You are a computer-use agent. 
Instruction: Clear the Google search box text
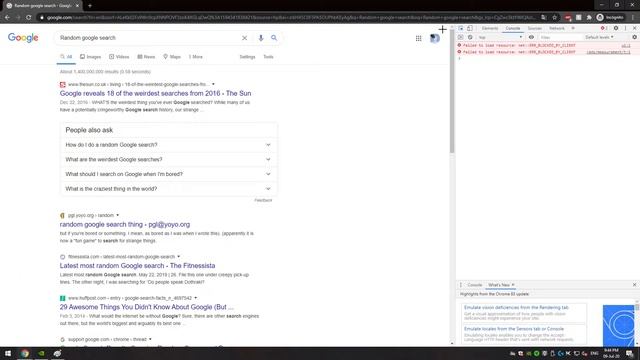pyautogui.click(x=244, y=38)
